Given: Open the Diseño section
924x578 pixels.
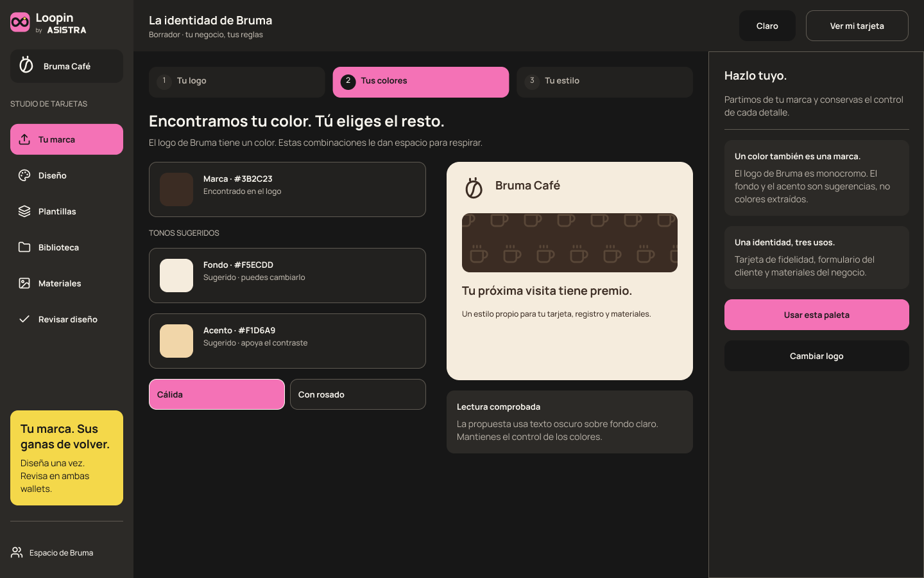Looking at the screenshot, I should coord(67,175).
